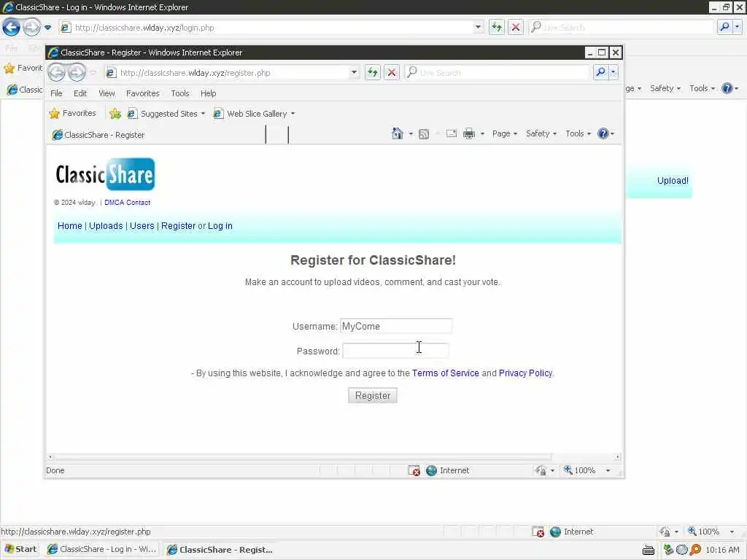Click popup blocker icon in Register status bar
This screenshot has width=747, height=560.
point(414,470)
